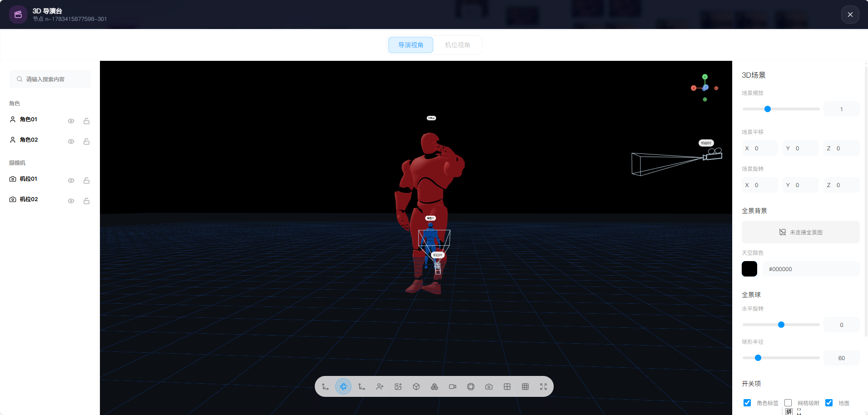Viewport: 868px width, 415px height.
Task: Select 机位02 in the camera list
Action: [29, 199]
